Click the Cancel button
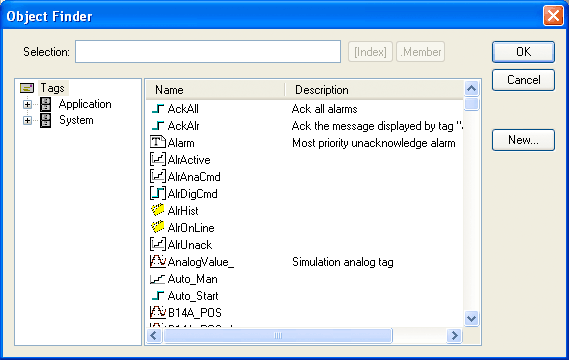Image resolution: width=569 pixels, height=360 pixels. tap(523, 80)
